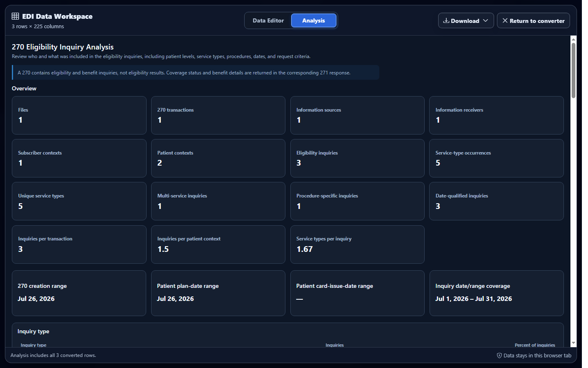
Task: Click the Procedure-specific inquiries card
Action: tap(357, 201)
